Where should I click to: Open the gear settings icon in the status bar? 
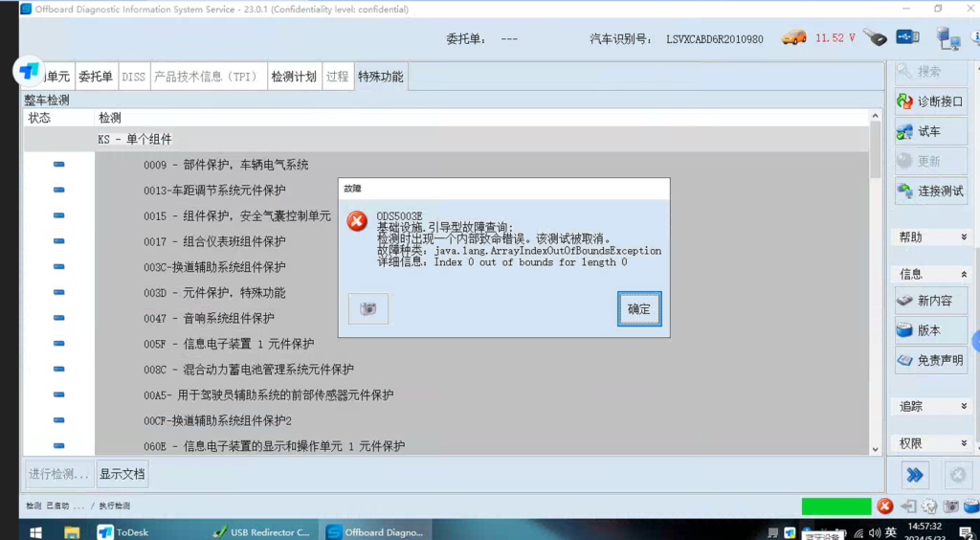click(929, 506)
